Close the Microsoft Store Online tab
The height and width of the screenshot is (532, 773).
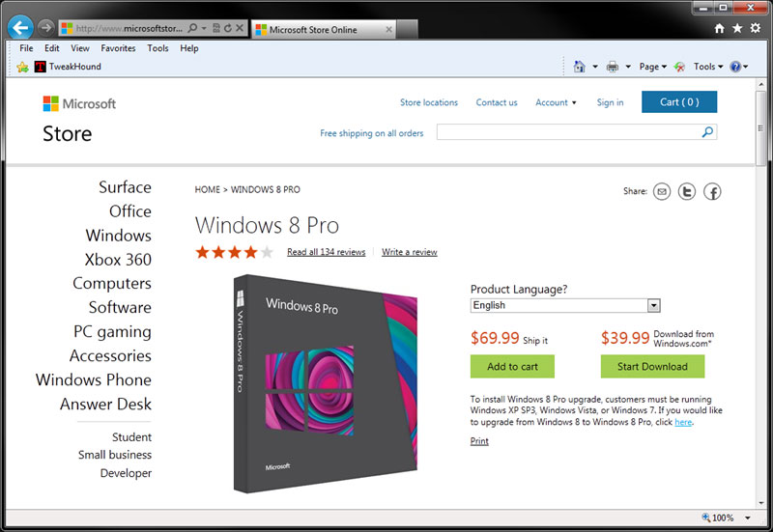click(389, 30)
